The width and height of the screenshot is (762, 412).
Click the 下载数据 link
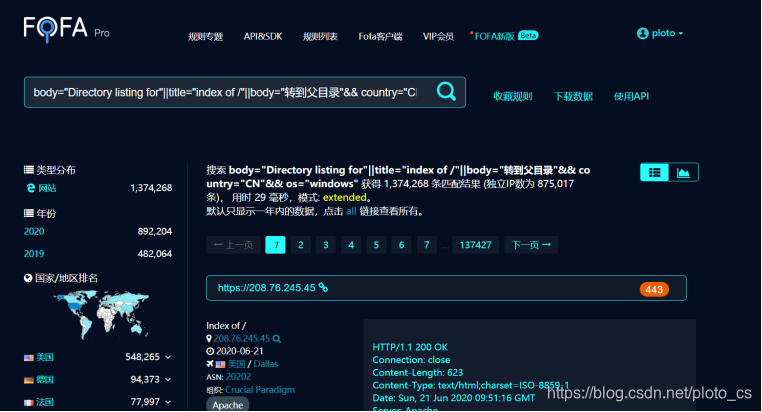tap(573, 96)
